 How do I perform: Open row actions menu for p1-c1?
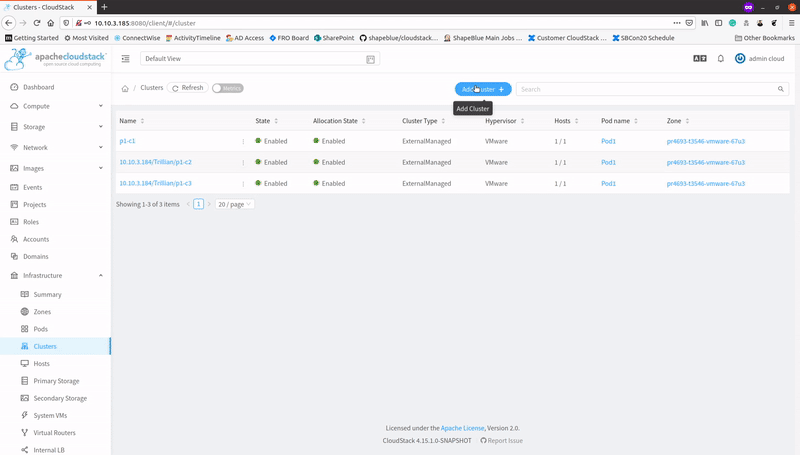coord(243,141)
